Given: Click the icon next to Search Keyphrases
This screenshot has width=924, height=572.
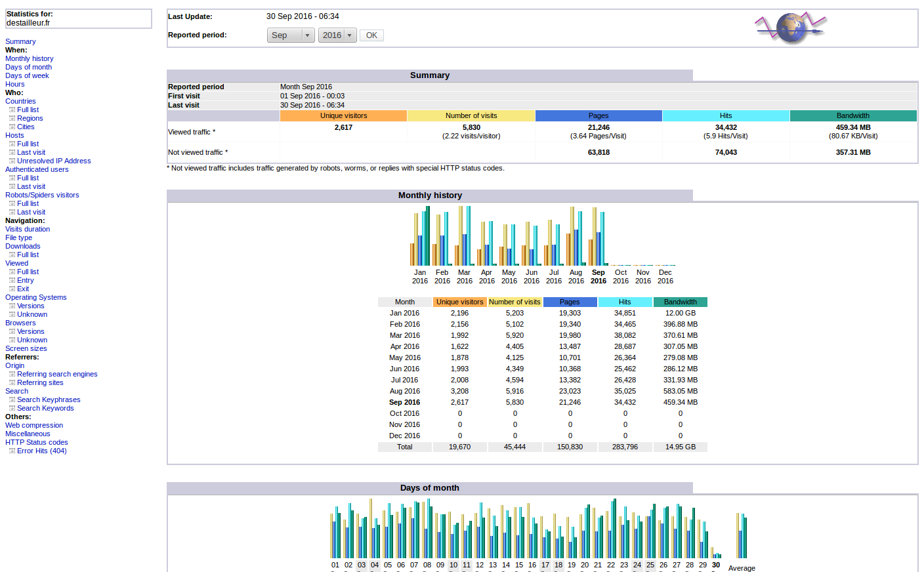Looking at the screenshot, I should (x=12, y=400).
